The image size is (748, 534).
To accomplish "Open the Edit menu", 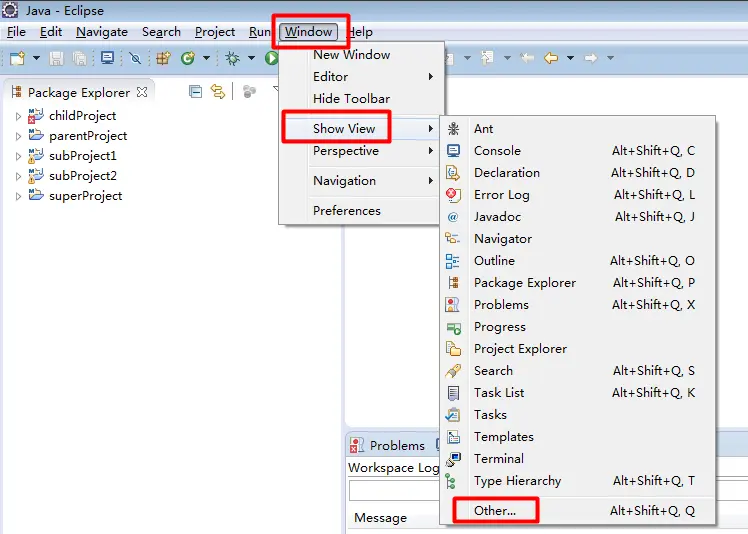I will (x=51, y=32).
